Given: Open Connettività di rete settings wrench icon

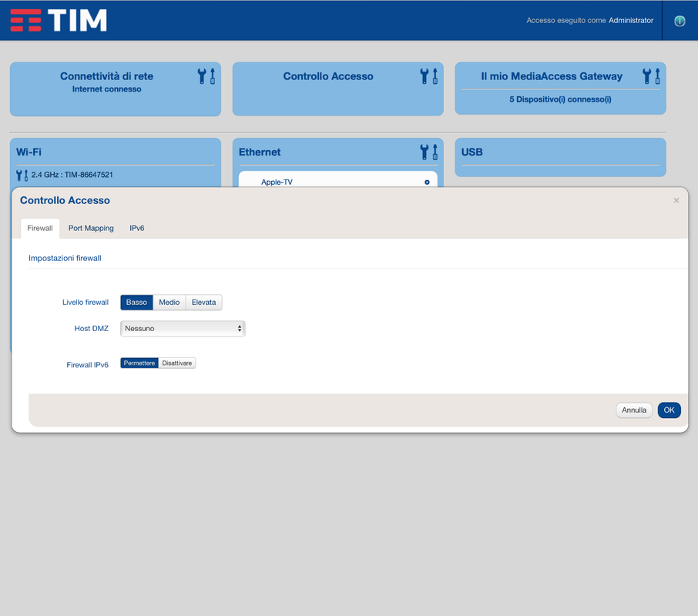Looking at the screenshot, I should point(206,76).
